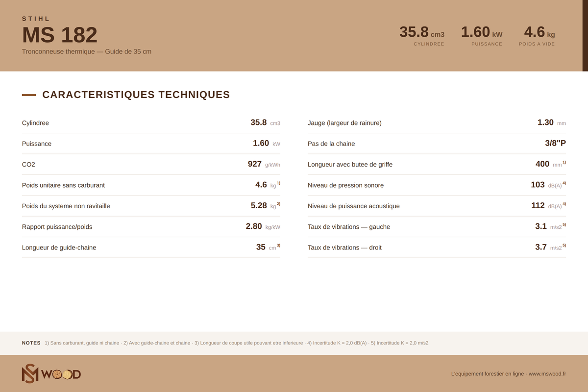The width and height of the screenshot is (588, 392).
Task: Click footnote 2 beside Poids du systeme
Action: [278, 204]
